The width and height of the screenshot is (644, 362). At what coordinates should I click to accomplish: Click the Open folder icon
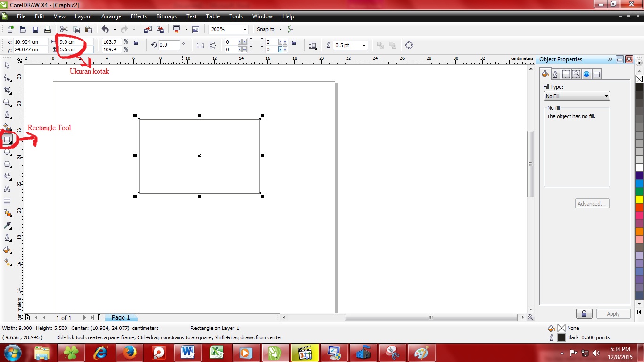23,29
